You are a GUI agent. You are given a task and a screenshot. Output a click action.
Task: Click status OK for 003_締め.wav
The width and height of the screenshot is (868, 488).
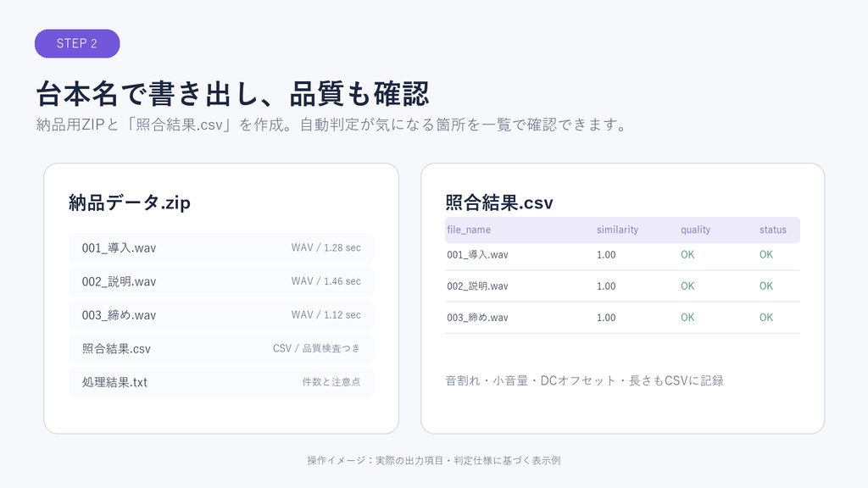pos(766,319)
